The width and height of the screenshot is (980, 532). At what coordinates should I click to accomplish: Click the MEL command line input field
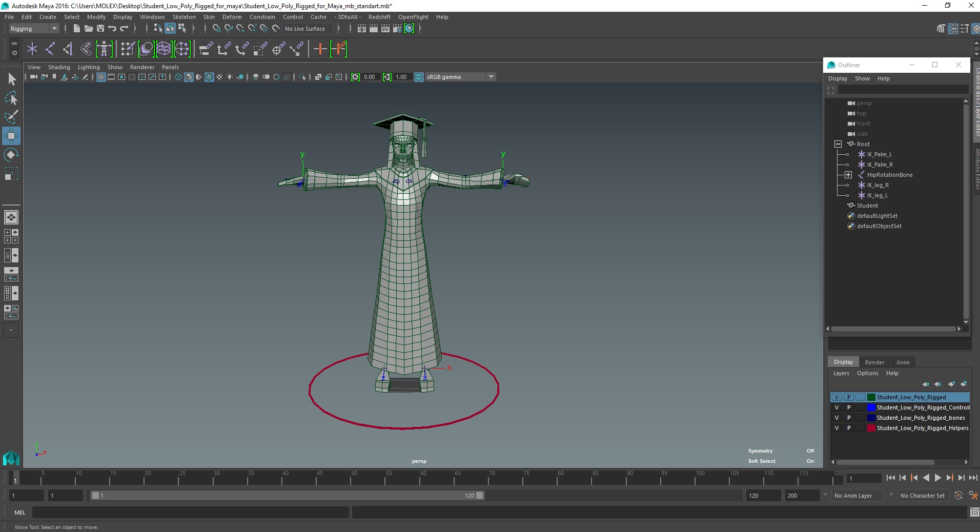click(x=190, y=513)
